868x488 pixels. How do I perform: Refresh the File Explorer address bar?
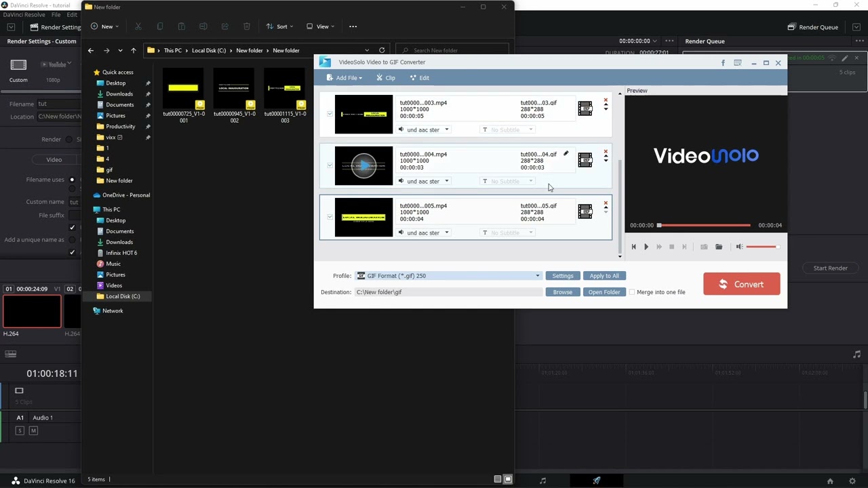382,50
